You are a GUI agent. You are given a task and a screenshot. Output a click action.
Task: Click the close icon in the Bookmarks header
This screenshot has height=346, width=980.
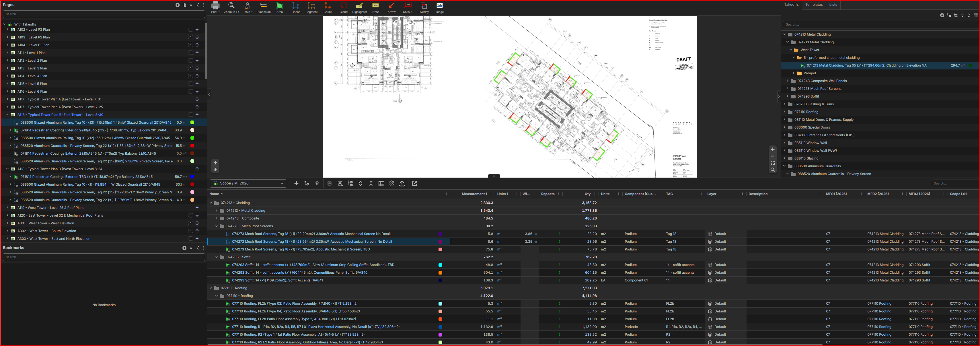(197, 248)
